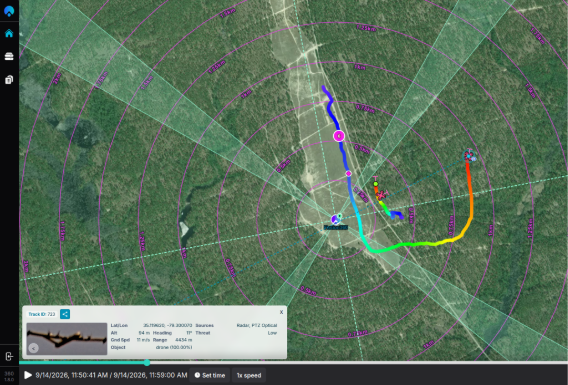Click the Set time button
Screen dimensions: 568x385
click(210, 375)
